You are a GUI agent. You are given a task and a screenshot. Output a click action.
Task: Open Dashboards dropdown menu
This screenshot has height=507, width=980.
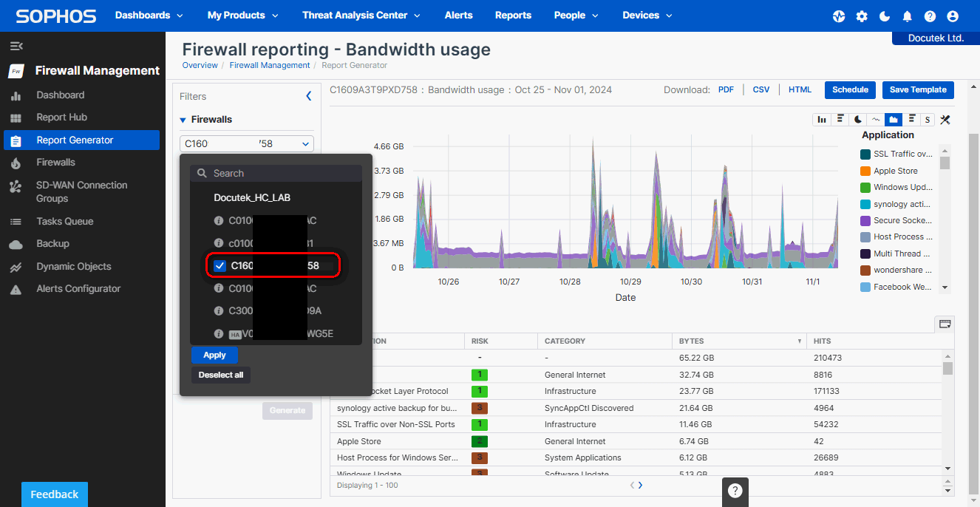(149, 16)
